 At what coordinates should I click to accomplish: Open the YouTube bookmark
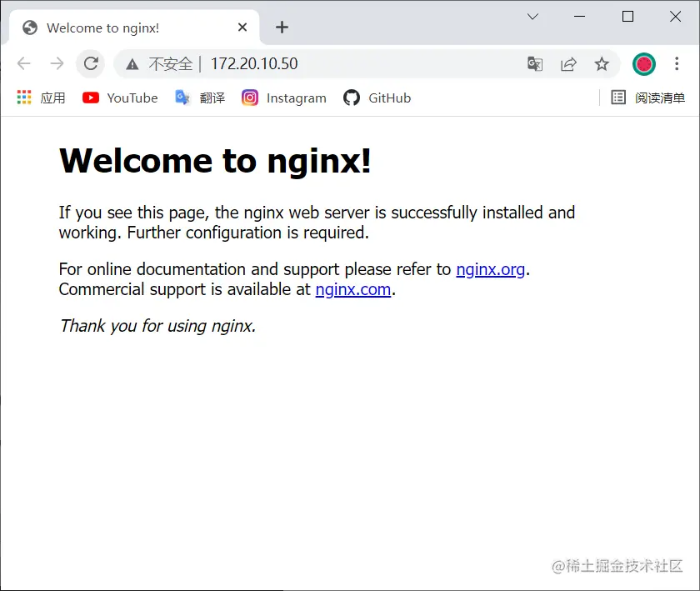tap(120, 98)
